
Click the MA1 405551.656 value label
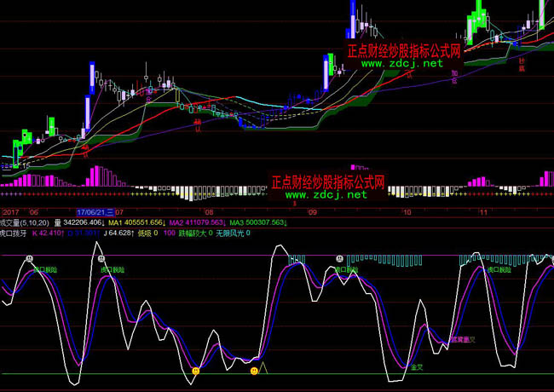[x=132, y=222]
